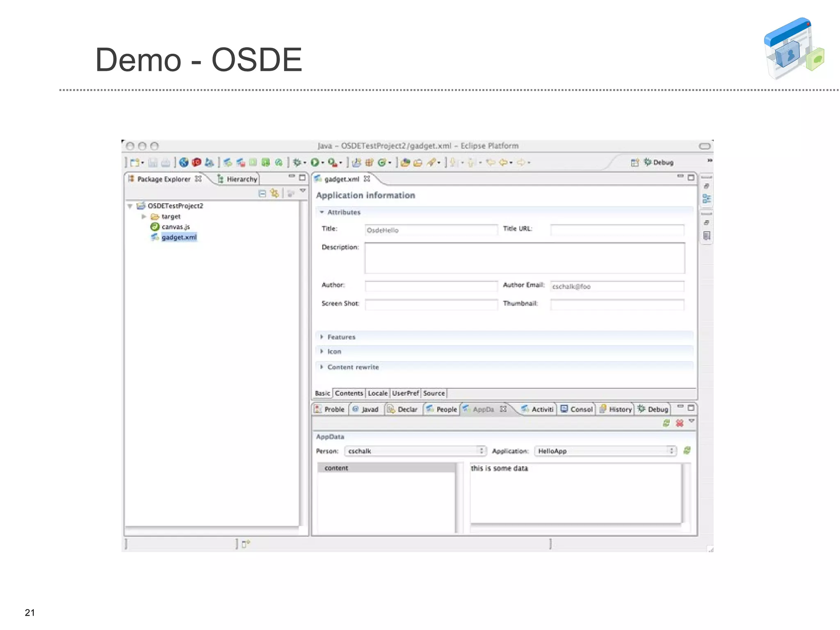
Task: Click the 'this is some data' text area
Action: [575, 493]
